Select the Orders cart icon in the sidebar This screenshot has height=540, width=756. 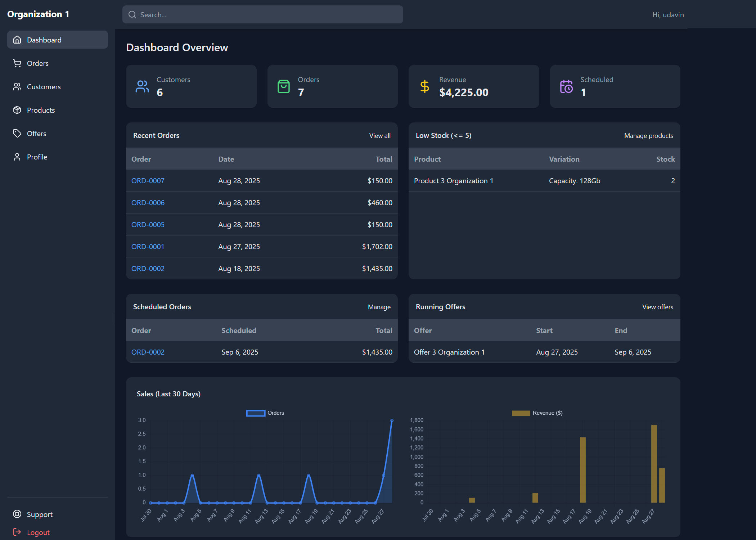tap(17, 63)
